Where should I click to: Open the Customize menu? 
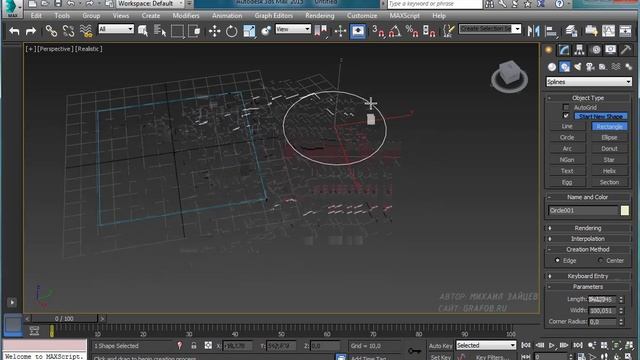click(362, 16)
